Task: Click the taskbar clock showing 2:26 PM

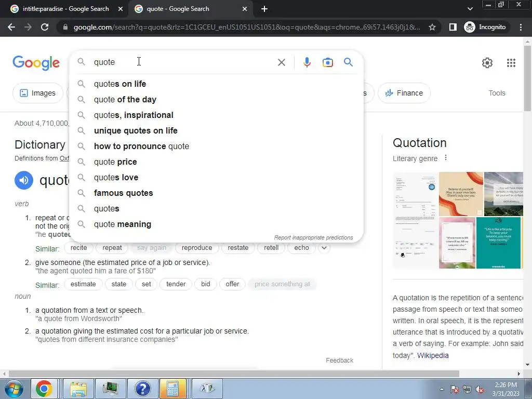Action: pos(506,389)
